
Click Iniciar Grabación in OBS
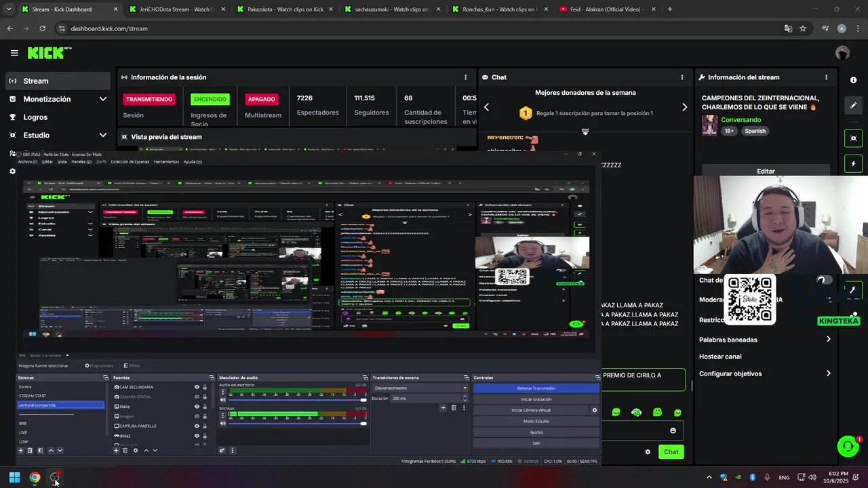536,399
